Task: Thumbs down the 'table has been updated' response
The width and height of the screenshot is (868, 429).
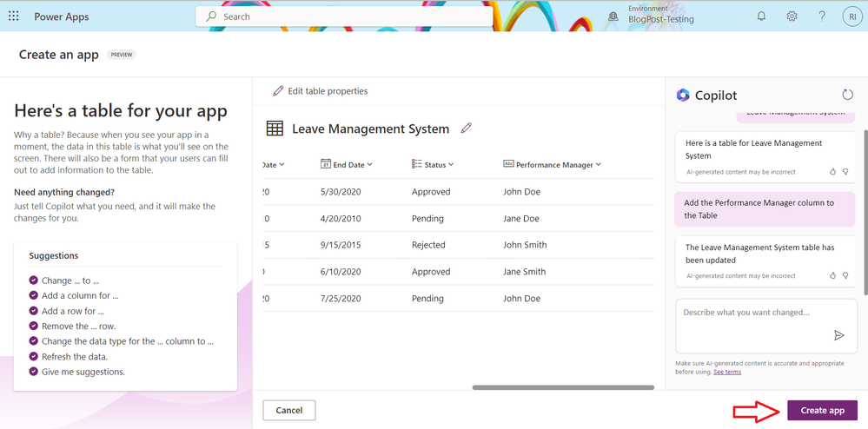Action: click(x=845, y=275)
